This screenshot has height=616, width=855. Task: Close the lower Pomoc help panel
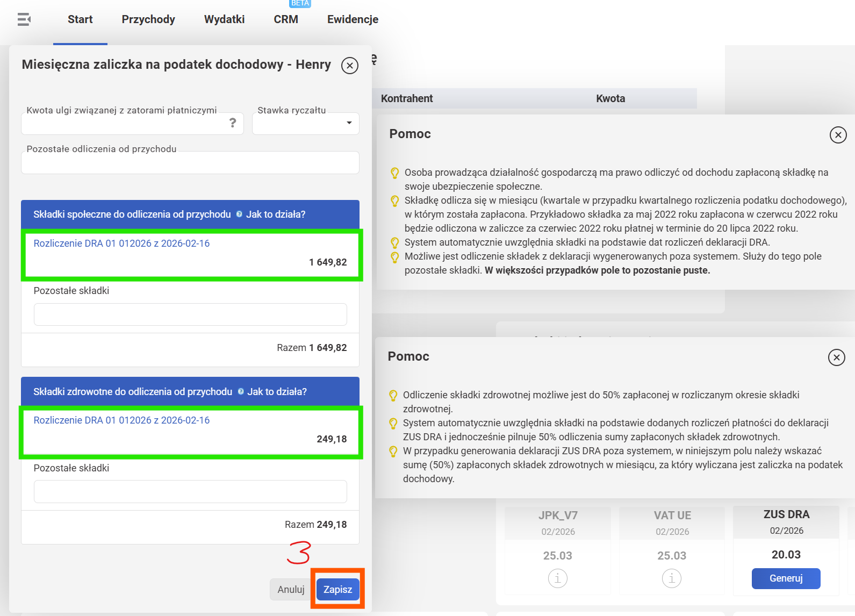836,357
